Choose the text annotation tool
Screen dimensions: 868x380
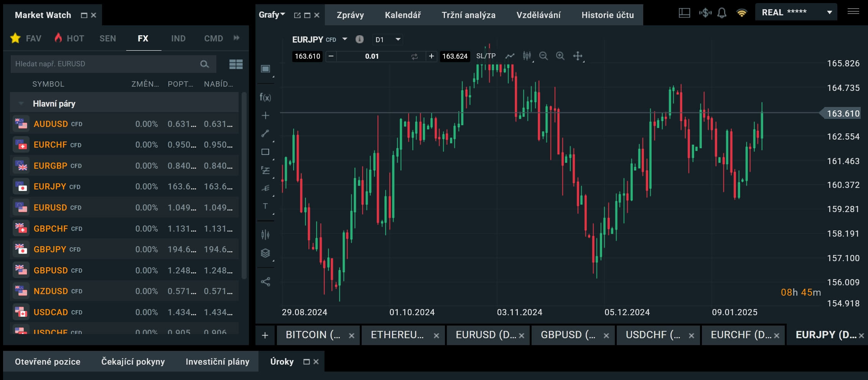(x=265, y=206)
